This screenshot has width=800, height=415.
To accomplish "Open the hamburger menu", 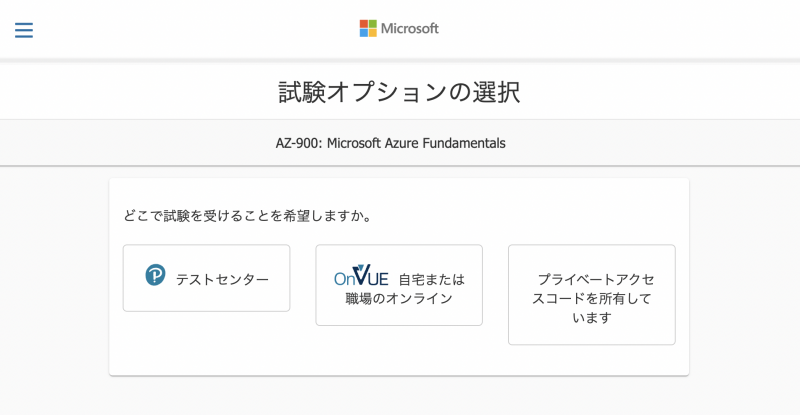I will (24, 30).
